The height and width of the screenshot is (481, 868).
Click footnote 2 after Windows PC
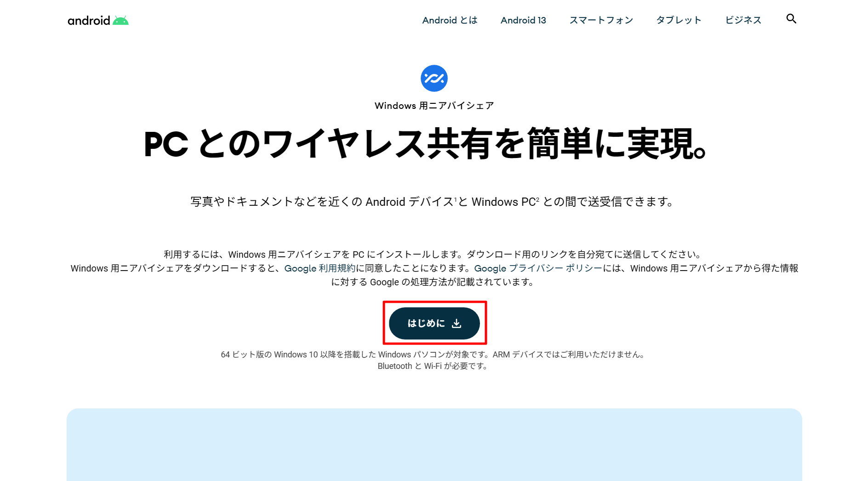click(537, 198)
